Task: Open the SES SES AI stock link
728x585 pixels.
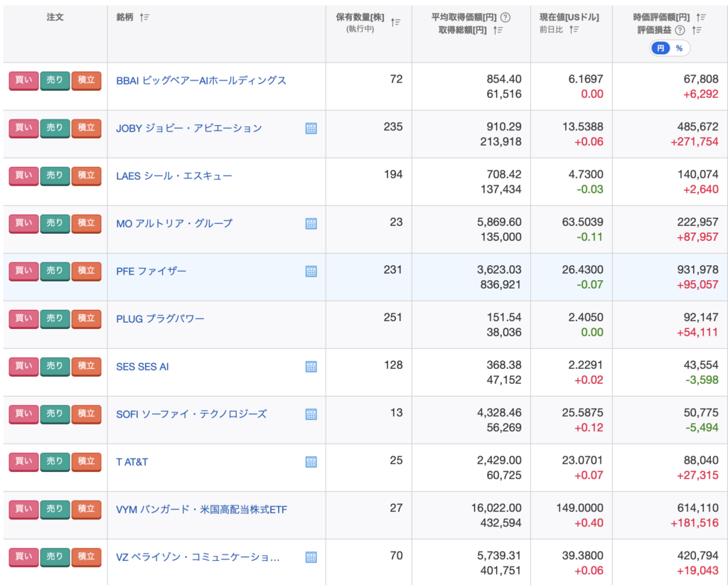Action: 142,367
